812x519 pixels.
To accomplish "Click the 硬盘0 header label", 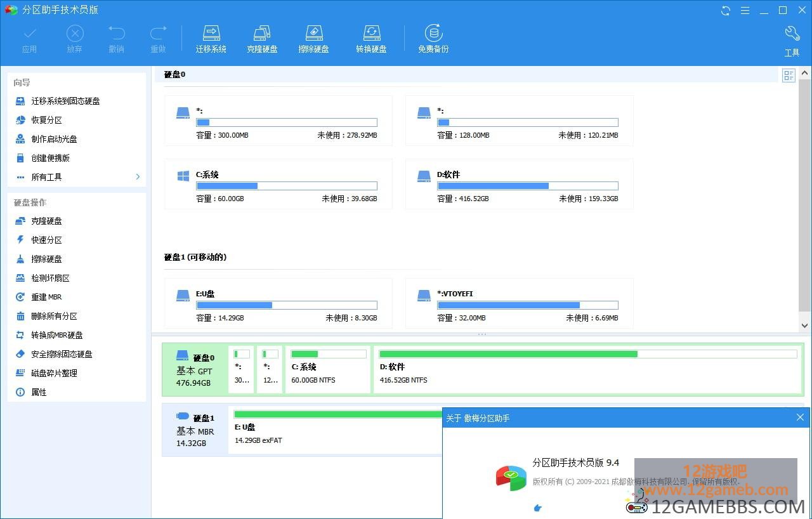I will pos(175,74).
